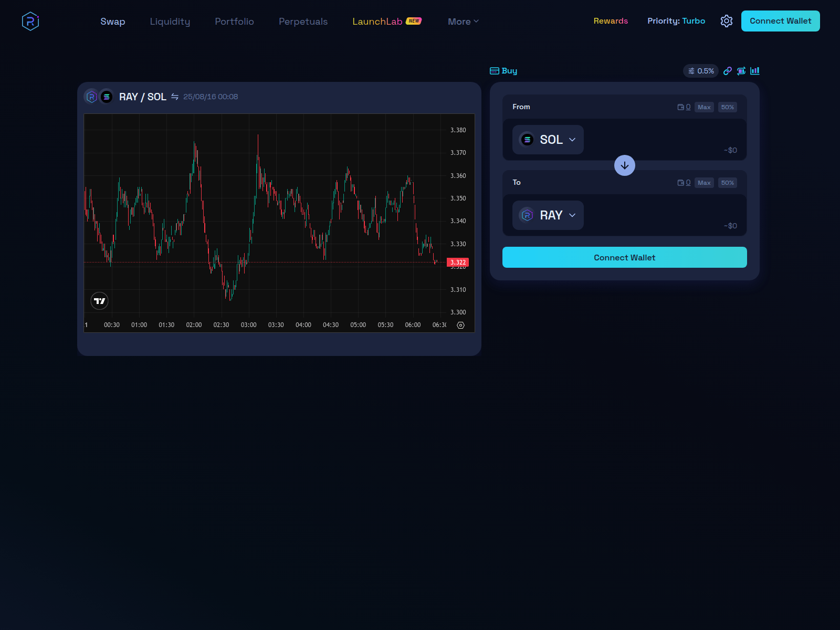Open the RAY token selector dropdown

(x=548, y=215)
